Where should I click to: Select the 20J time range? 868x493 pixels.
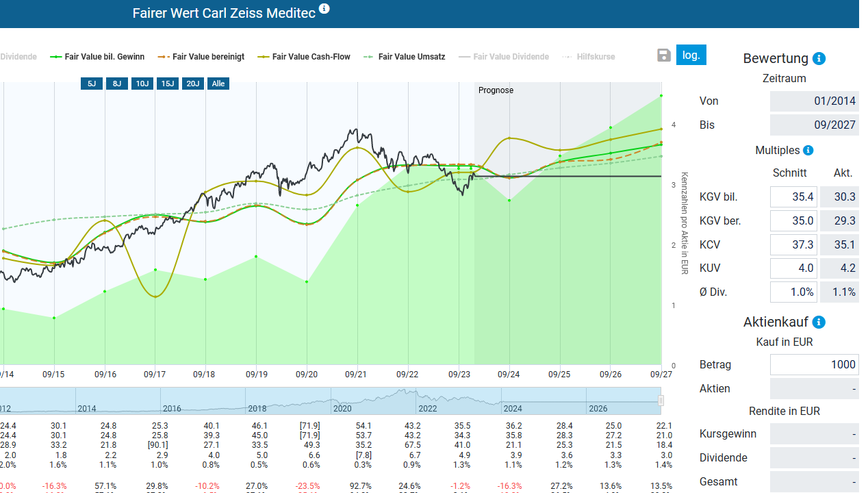click(193, 84)
